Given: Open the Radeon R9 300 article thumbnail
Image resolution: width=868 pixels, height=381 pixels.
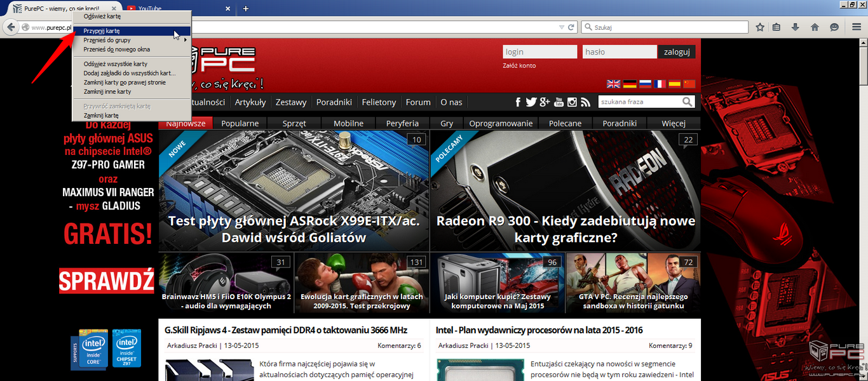Looking at the screenshot, I should pyautogui.click(x=566, y=190).
